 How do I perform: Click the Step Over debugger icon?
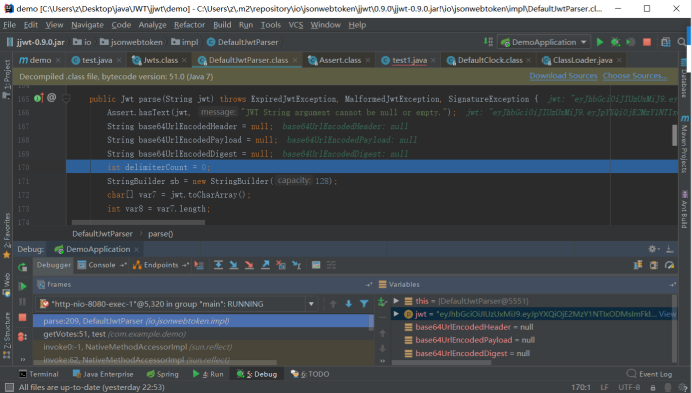point(218,265)
